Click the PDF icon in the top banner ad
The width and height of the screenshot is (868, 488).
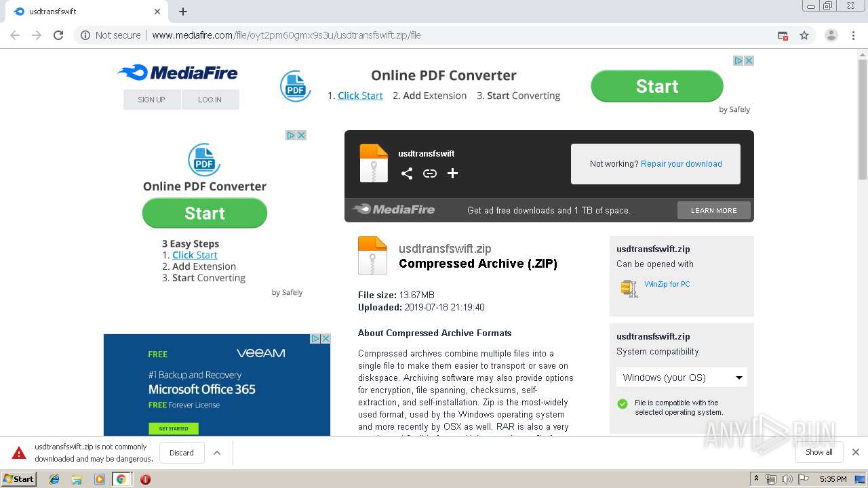tap(296, 87)
